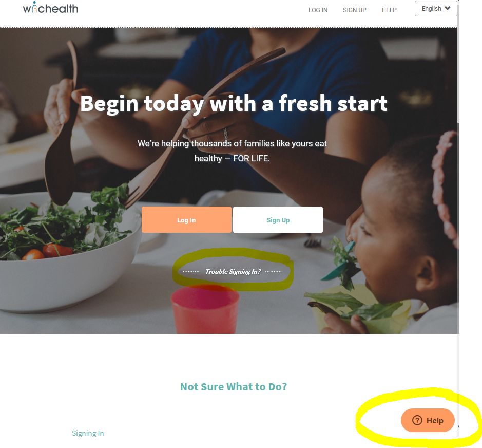Open the floating orange Help button
The height and width of the screenshot is (448, 482).
[x=428, y=420]
